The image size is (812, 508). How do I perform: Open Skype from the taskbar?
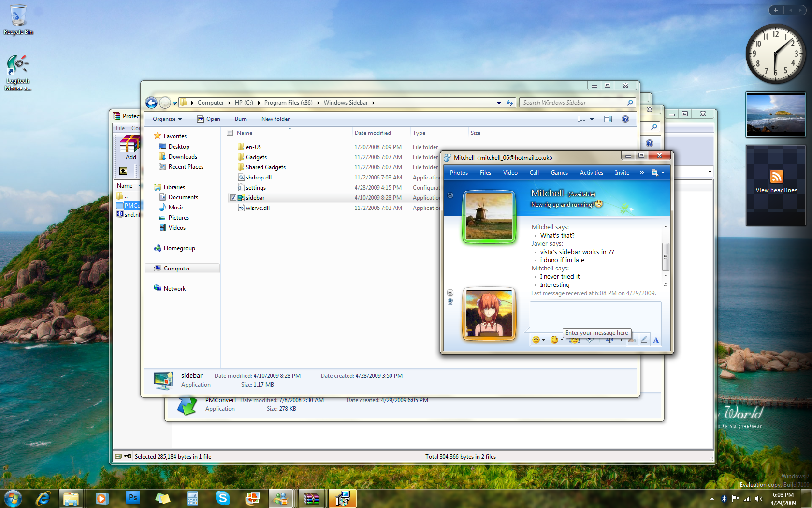click(x=222, y=498)
